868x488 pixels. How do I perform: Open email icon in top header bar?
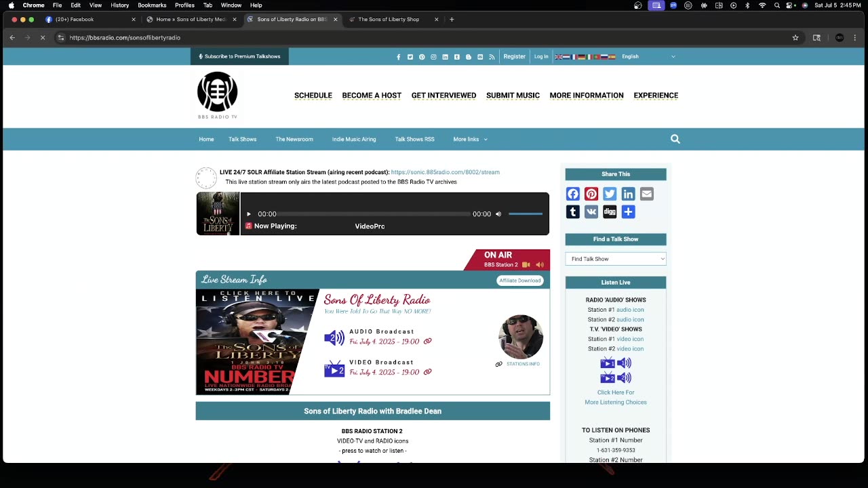tap(480, 57)
